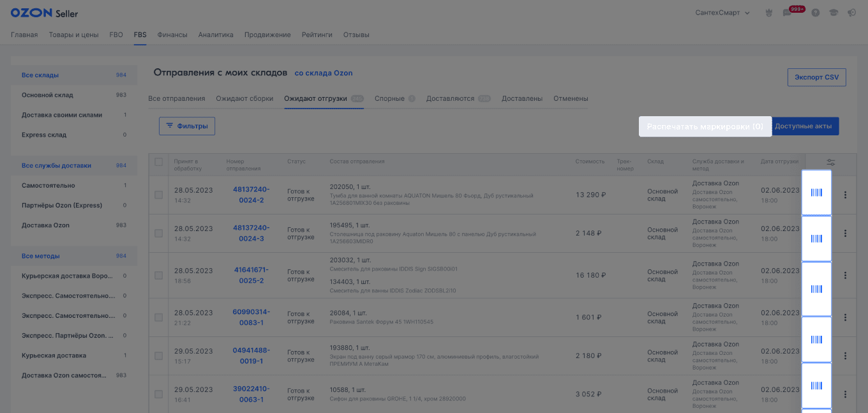
Task: Open the Финансы menu item
Action: click(x=172, y=34)
